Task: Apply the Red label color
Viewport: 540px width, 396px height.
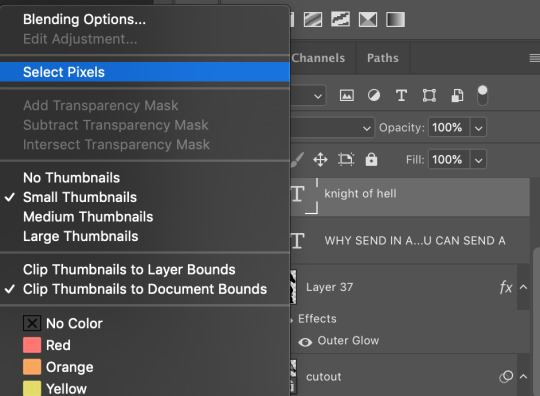Action: (x=47, y=345)
